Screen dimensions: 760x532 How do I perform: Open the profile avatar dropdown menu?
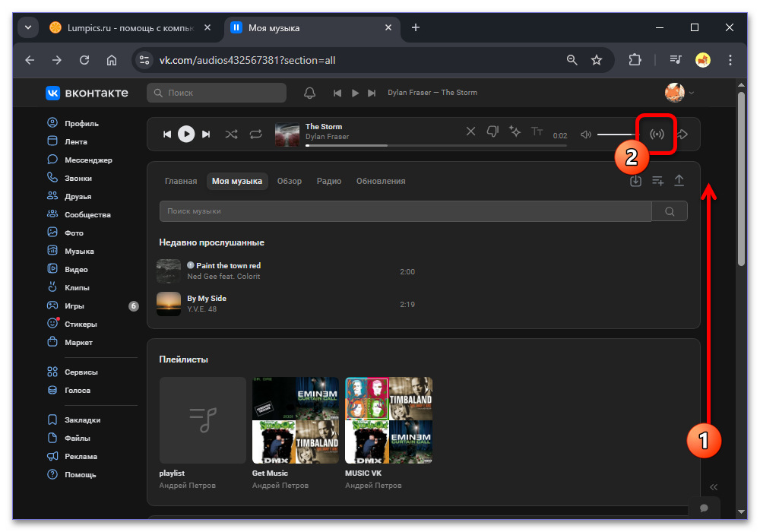(679, 93)
